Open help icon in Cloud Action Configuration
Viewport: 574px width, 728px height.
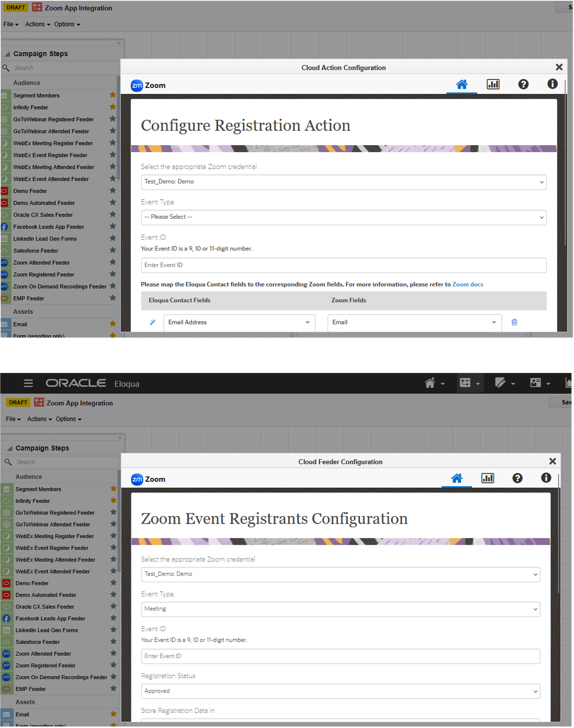pyautogui.click(x=523, y=84)
